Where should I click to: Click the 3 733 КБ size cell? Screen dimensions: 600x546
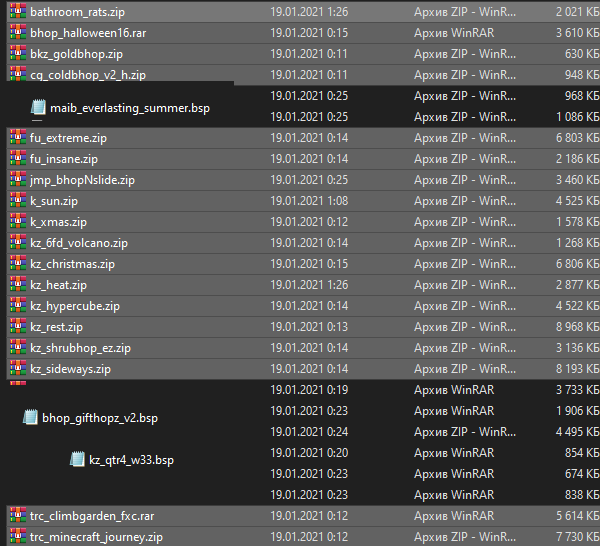click(577, 390)
